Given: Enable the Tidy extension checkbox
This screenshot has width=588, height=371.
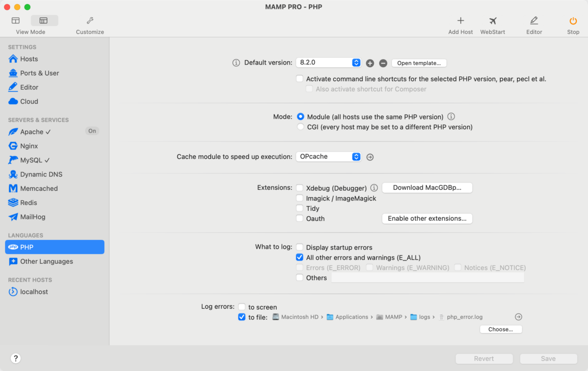Looking at the screenshot, I should click(299, 209).
